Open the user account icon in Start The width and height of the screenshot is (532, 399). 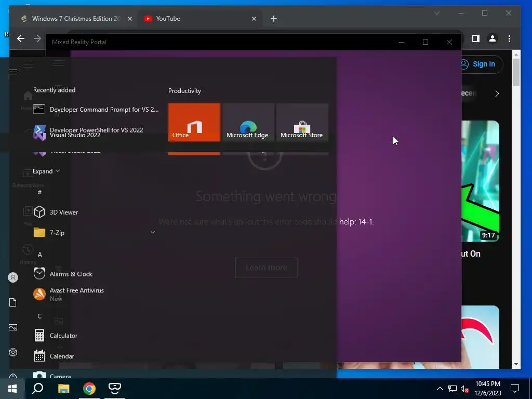coord(13,277)
